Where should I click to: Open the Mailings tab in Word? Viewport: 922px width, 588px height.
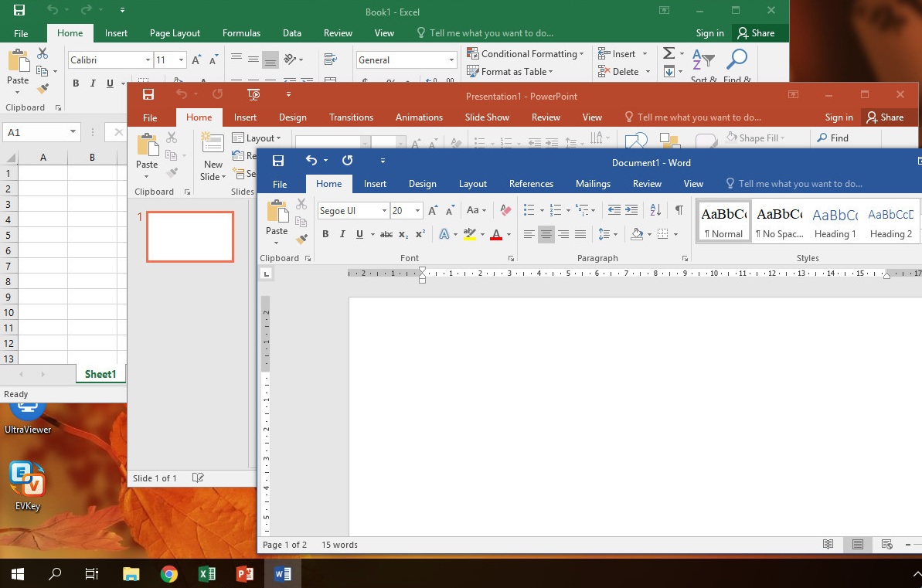click(593, 183)
